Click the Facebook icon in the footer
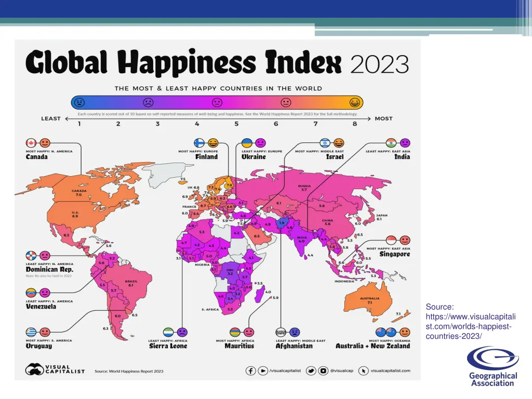The image size is (532, 399). point(250,370)
